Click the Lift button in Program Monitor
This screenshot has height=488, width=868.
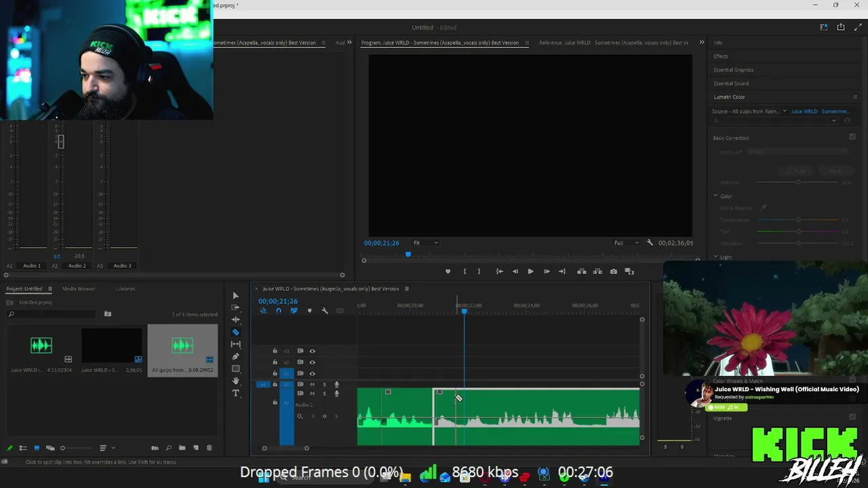(x=581, y=272)
